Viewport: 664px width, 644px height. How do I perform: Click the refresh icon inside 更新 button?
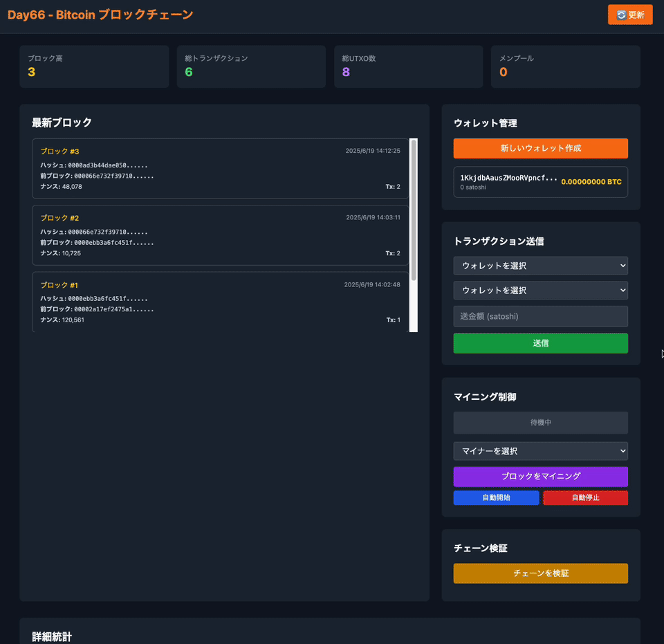pos(621,15)
